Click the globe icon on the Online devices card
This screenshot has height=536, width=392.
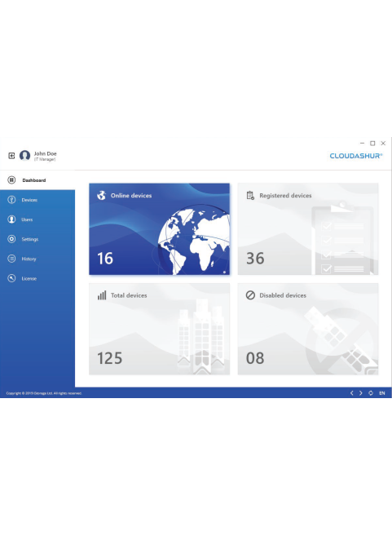coord(101,195)
